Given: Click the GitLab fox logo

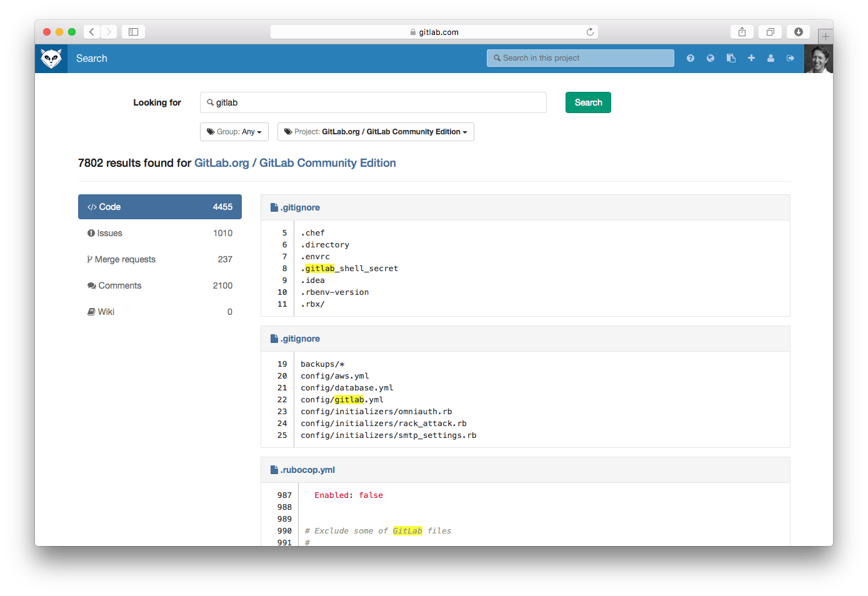Looking at the screenshot, I should tap(51, 59).
